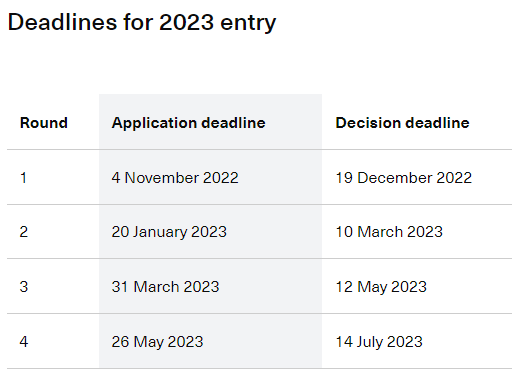Click the 19 December 2022 decision date
Screen dimensions: 512x369
pos(404,178)
